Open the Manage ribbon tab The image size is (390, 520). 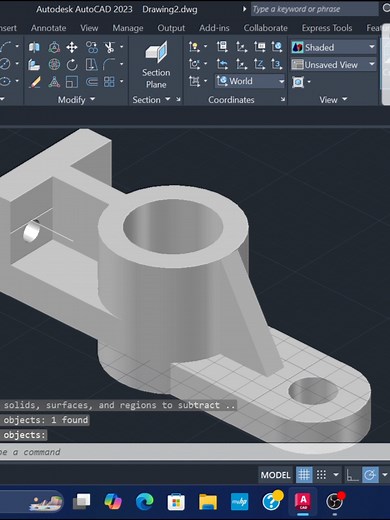128,28
